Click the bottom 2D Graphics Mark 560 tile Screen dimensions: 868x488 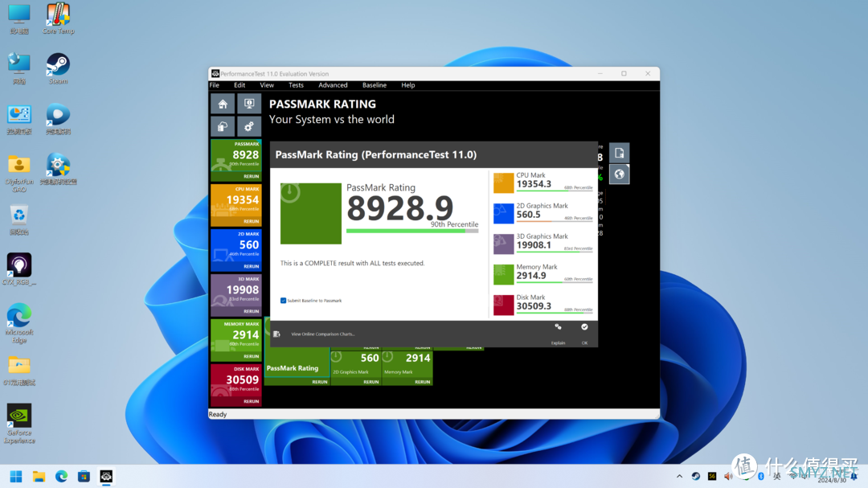click(355, 364)
